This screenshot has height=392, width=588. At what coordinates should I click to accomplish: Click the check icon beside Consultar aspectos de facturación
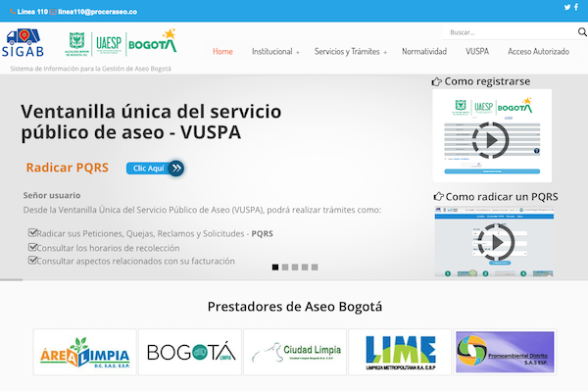point(32,260)
